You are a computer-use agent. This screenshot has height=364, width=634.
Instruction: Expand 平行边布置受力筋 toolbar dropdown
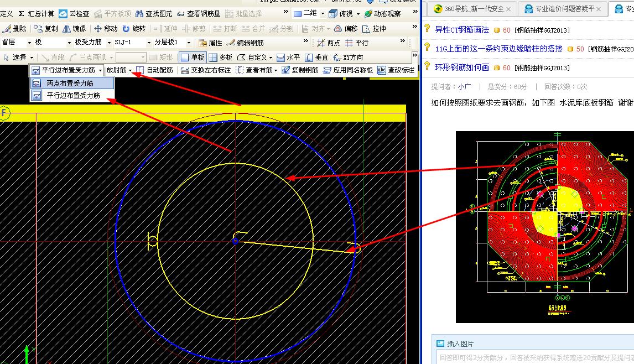coord(100,71)
